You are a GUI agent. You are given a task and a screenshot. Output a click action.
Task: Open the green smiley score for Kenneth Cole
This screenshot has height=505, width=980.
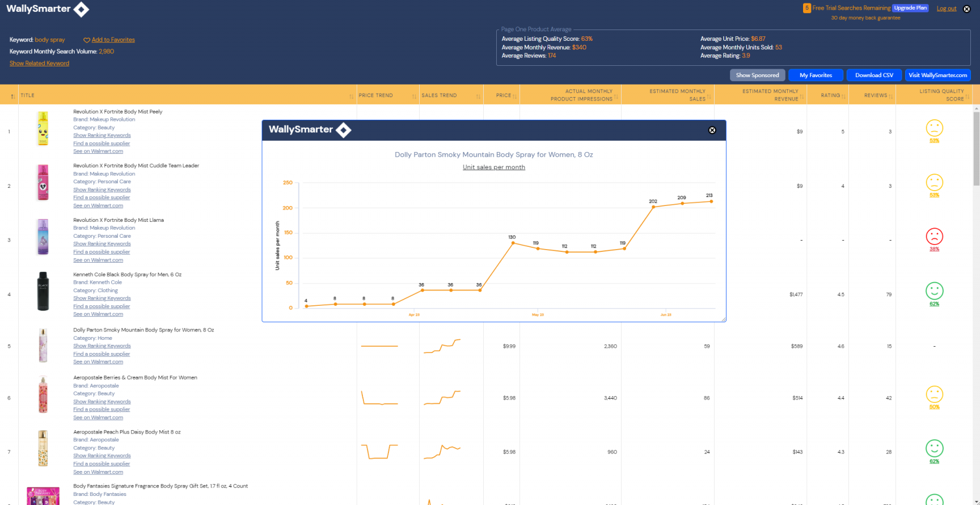click(x=934, y=291)
